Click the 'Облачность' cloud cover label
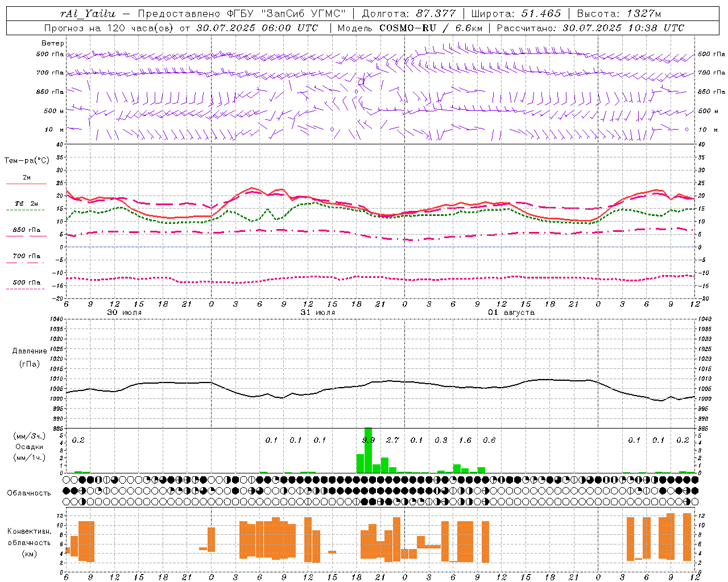Image resolution: width=728 pixels, height=582 pixels. click(x=29, y=493)
